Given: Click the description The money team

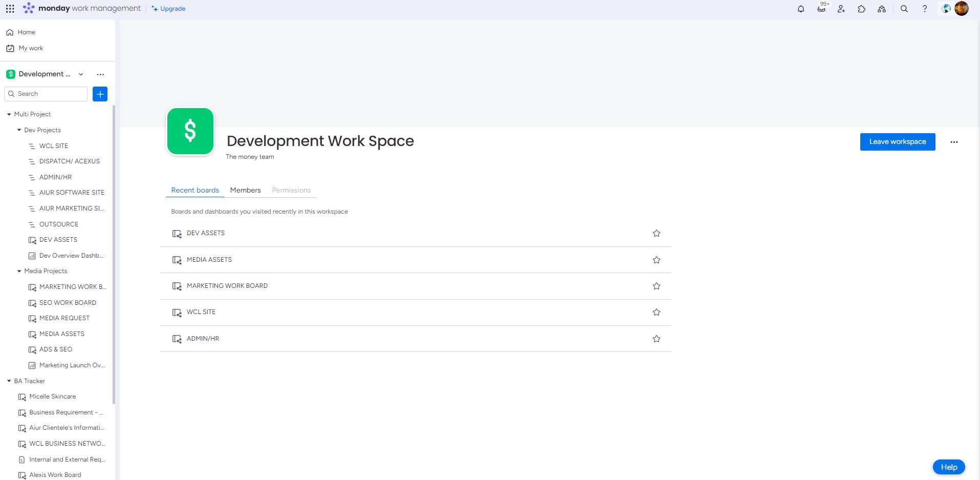Looking at the screenshot, I should pos(250,157).
